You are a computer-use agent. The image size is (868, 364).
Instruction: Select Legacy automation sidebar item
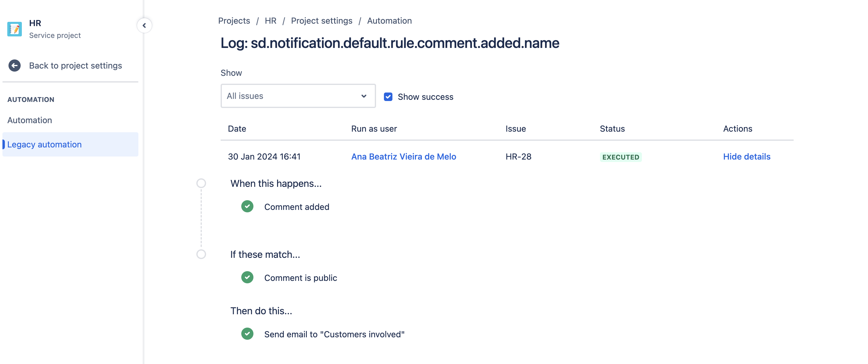tap(45, 144)
